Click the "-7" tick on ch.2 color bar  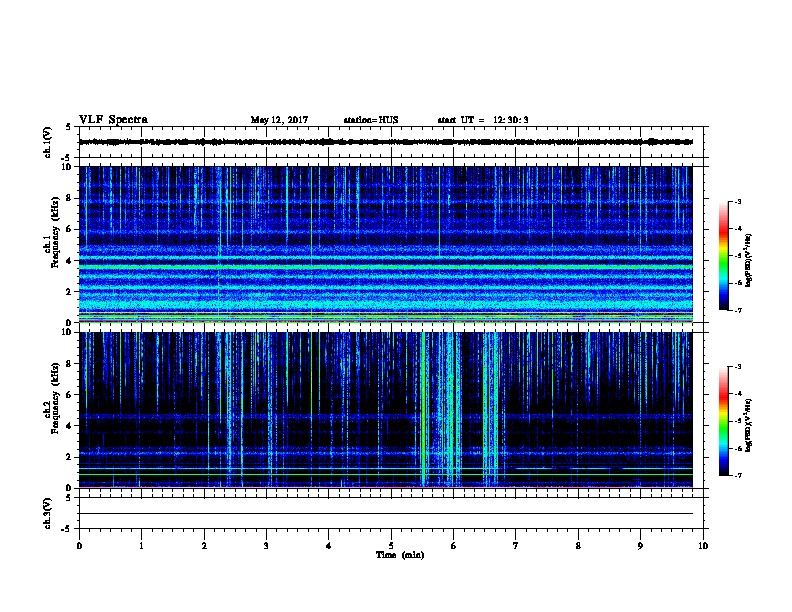click(x=737, y=475)
